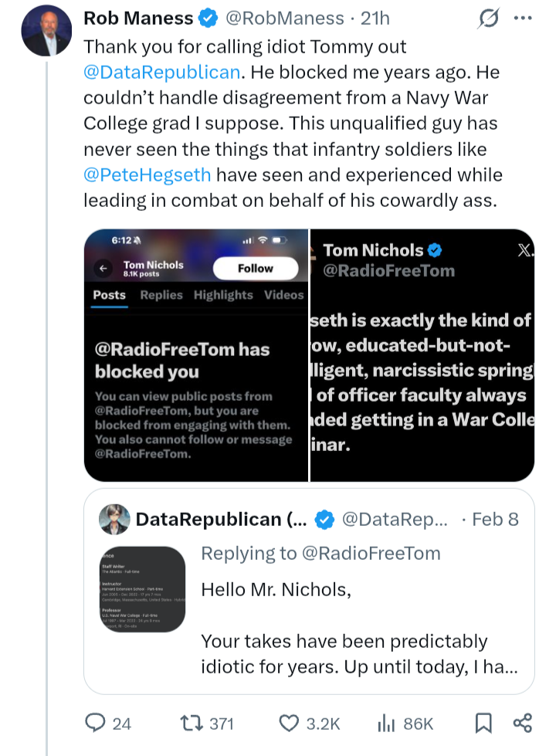
Task: Switch to the Highlights tab
Action: 223,295
